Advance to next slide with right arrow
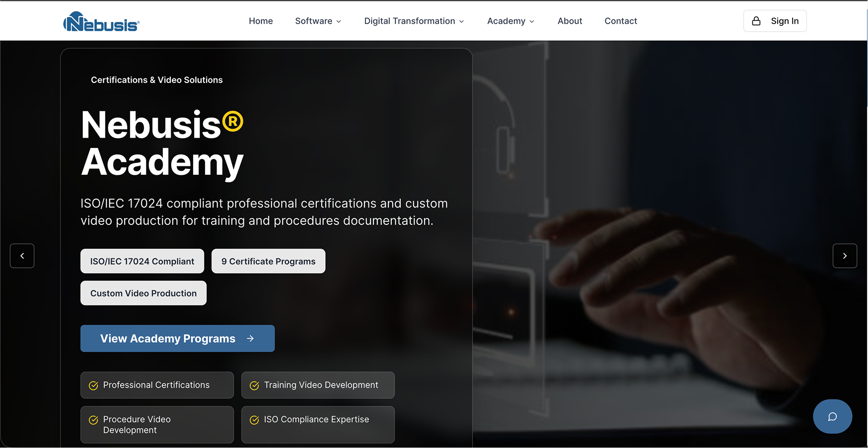 845,256
